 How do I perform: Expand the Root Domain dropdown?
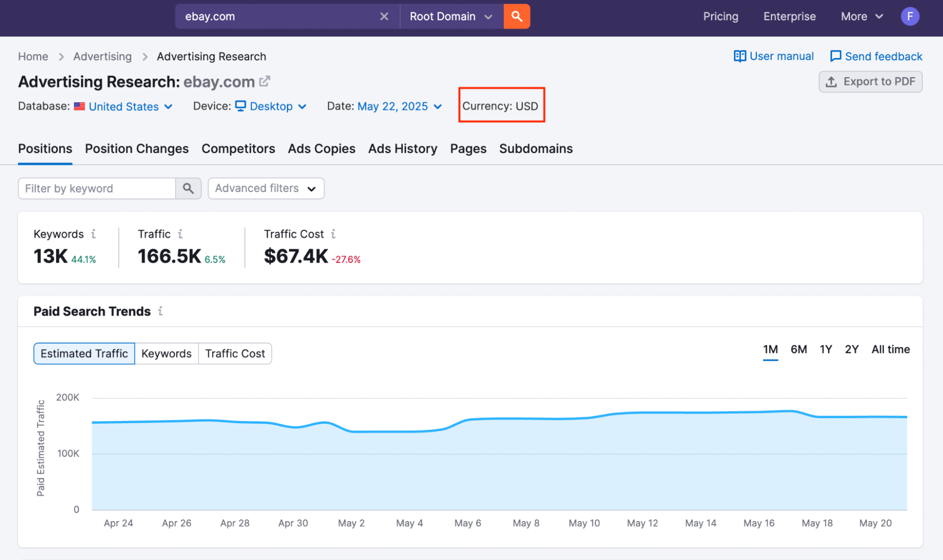tap(451, 17)
